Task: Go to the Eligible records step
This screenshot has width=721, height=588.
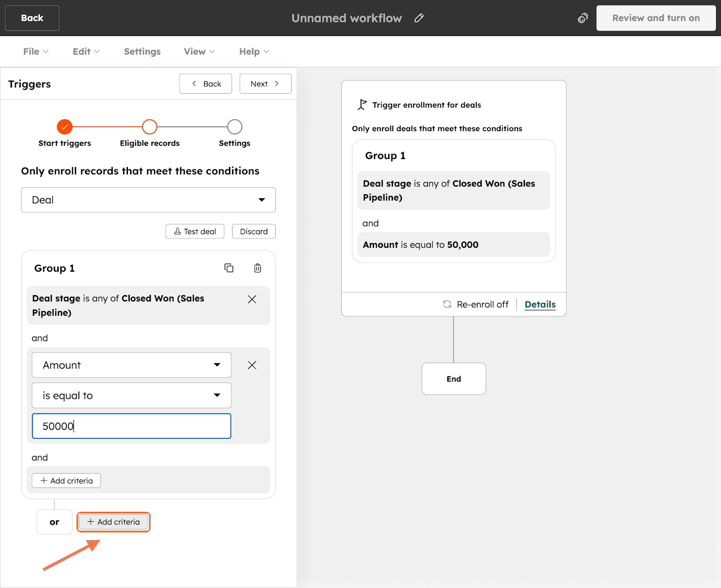Action: pos(150,127)
